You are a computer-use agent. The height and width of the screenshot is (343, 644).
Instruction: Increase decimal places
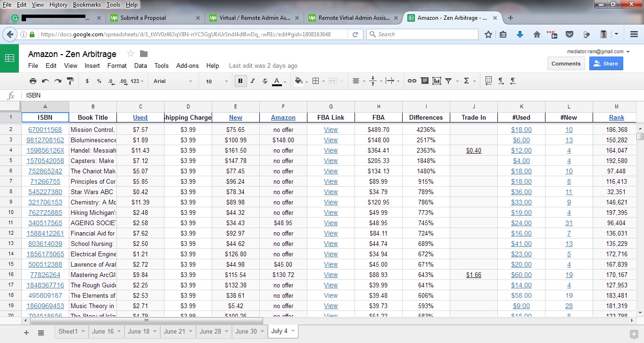123,81
